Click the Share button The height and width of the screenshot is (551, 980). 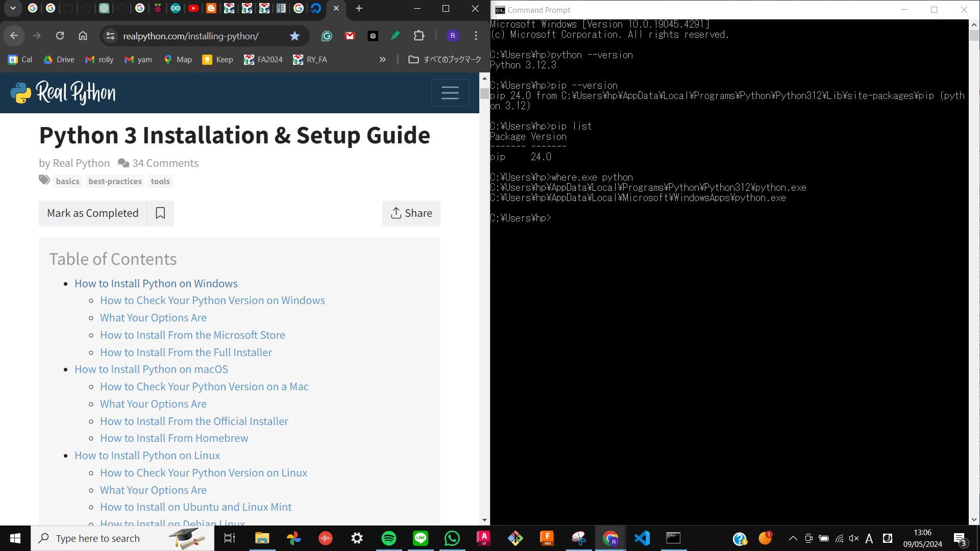(411, 213)
